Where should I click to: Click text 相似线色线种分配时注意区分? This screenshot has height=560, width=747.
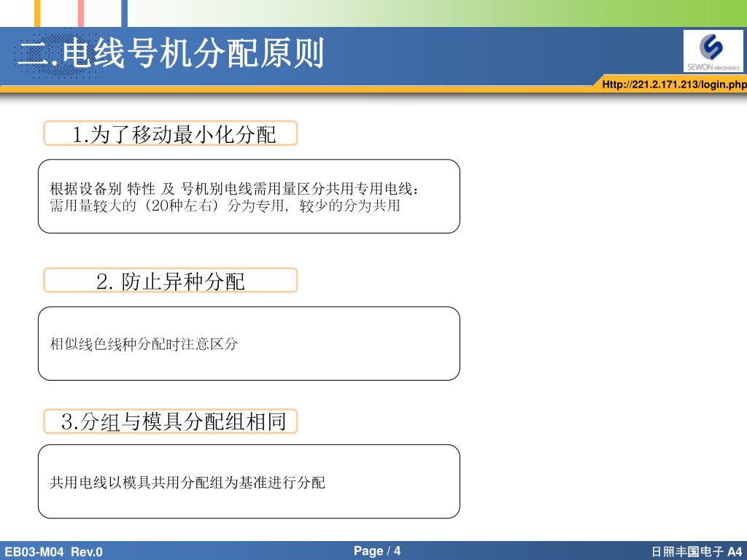pyautogui.click(x=144, y=344)
